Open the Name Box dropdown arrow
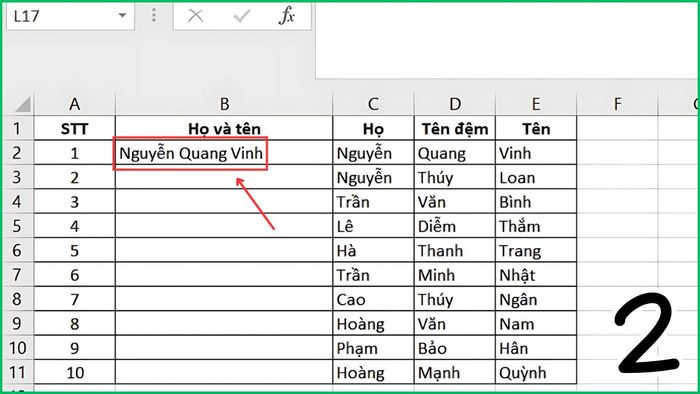This screenshot has height=394, width=700. pos(122,16)
